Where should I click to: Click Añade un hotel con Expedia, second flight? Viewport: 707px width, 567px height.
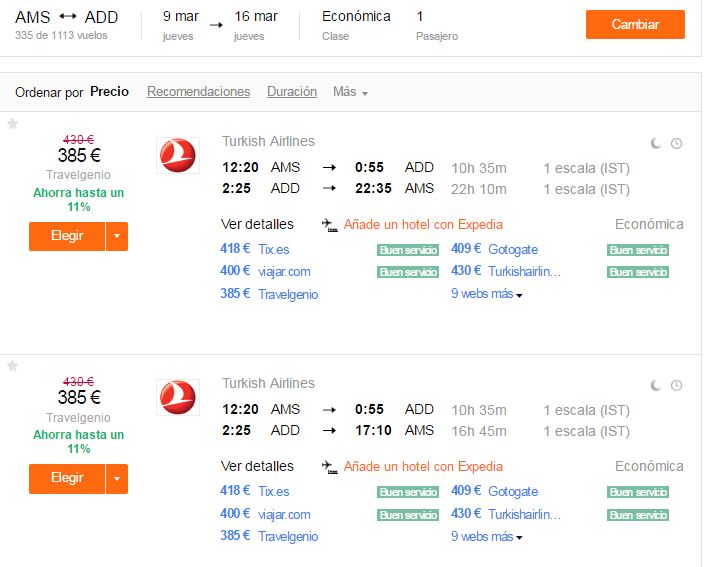[x=423, y=466]
